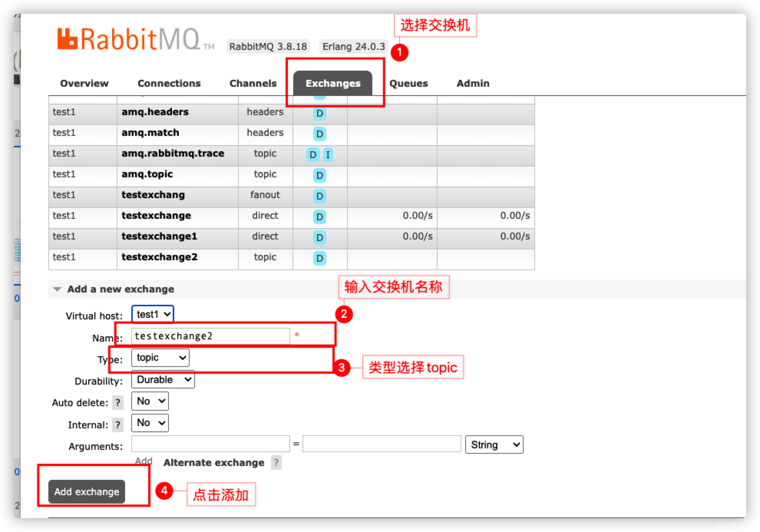This screenshot has height=532, width=760.
Task: Click the D badge on amq.headers row
Action: [x=319, y=113]
